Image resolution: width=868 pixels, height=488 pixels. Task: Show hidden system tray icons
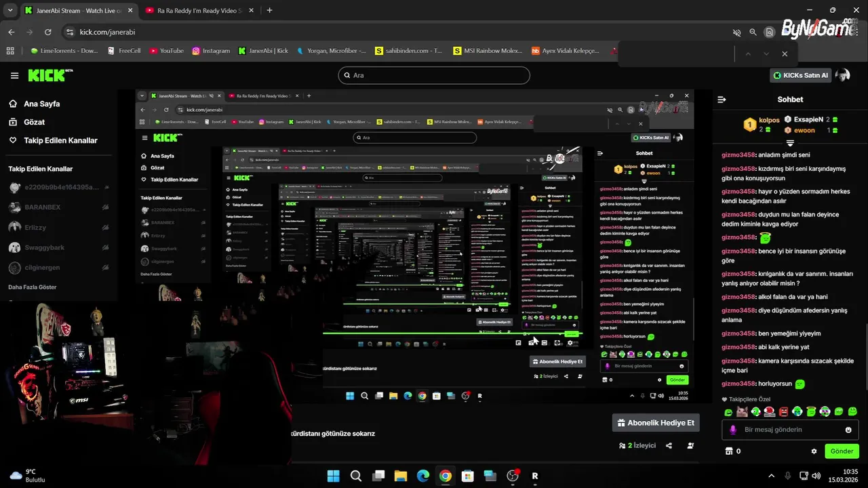click(x=771, y=476)
